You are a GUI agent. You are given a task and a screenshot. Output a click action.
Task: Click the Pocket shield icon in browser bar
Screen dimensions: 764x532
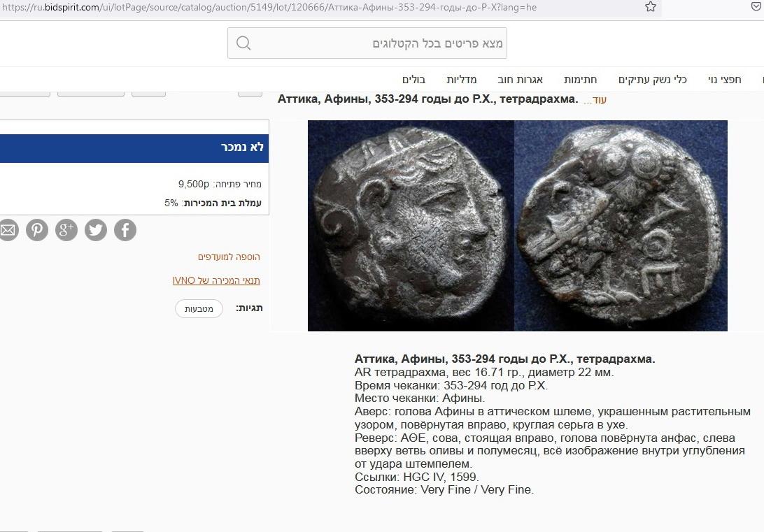(757, 7)
